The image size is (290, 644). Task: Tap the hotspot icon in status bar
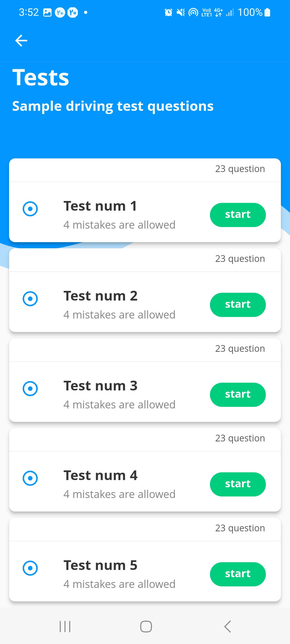pyautogui.click(x=193, y=12)
